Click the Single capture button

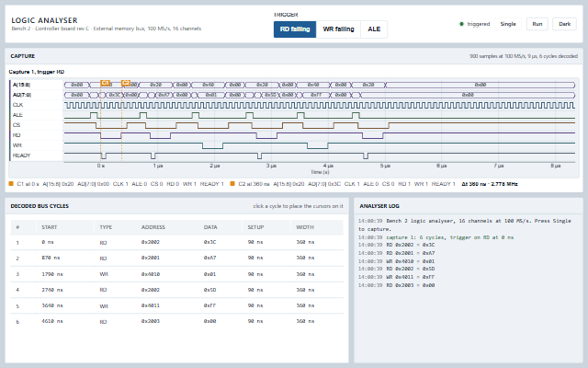[508, 24]
